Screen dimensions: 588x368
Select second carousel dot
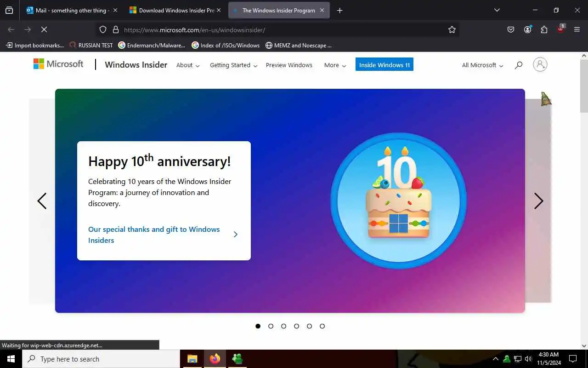click(x=271, y=326)
